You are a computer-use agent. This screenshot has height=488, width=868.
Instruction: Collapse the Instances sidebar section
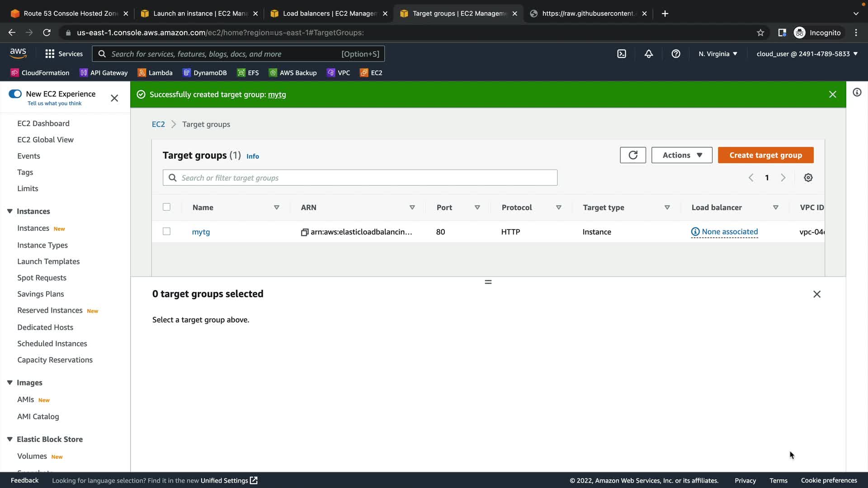[10, 211]
